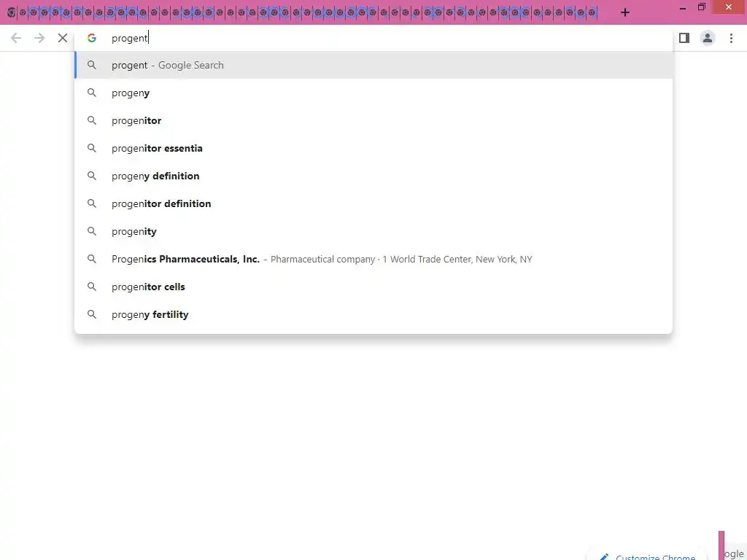Restore down the Chrome window

click(701, 7)
